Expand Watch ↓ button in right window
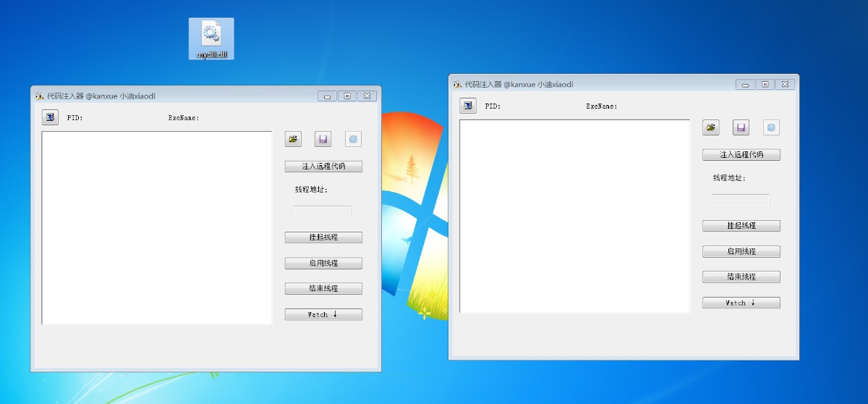The height and width of the screenshot is (404, 868). point(741,303)
